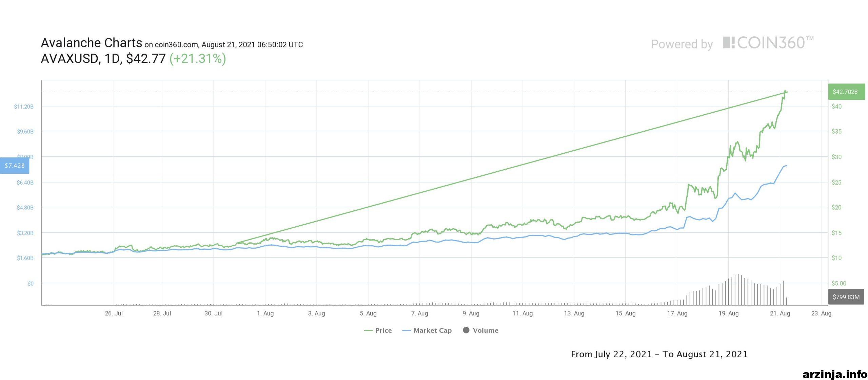Click the 28. Jul date label
The width and height of the screenshot is (868, 380).
162,313
